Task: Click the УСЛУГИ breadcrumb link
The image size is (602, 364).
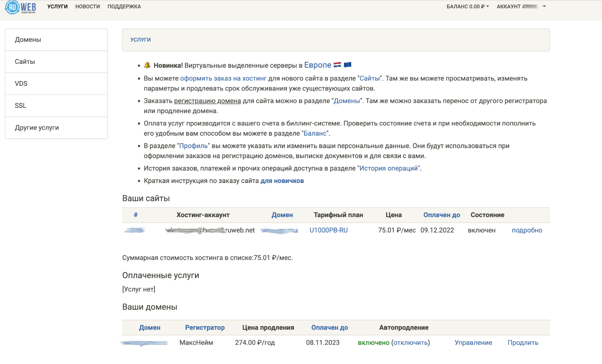Action: click(x=140, y=40)
